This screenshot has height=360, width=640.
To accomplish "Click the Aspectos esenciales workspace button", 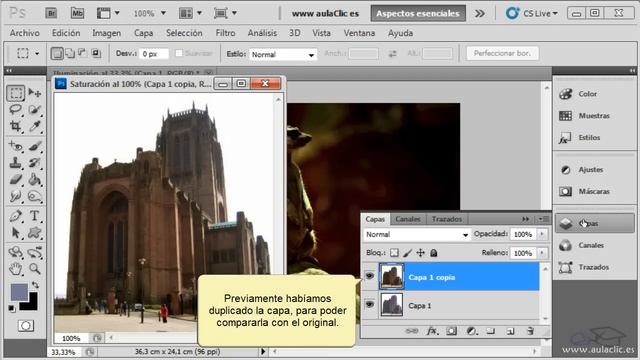I will click(x=418, y=13).
